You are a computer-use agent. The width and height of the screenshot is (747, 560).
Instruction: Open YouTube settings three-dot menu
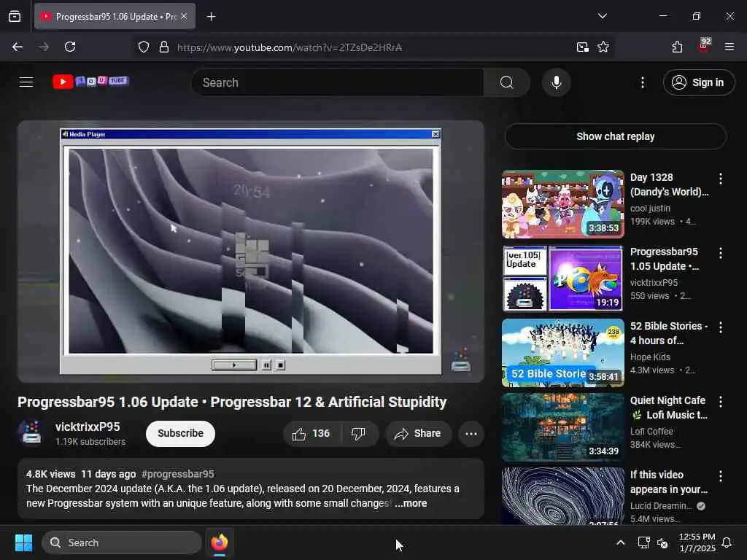point(643,82)
